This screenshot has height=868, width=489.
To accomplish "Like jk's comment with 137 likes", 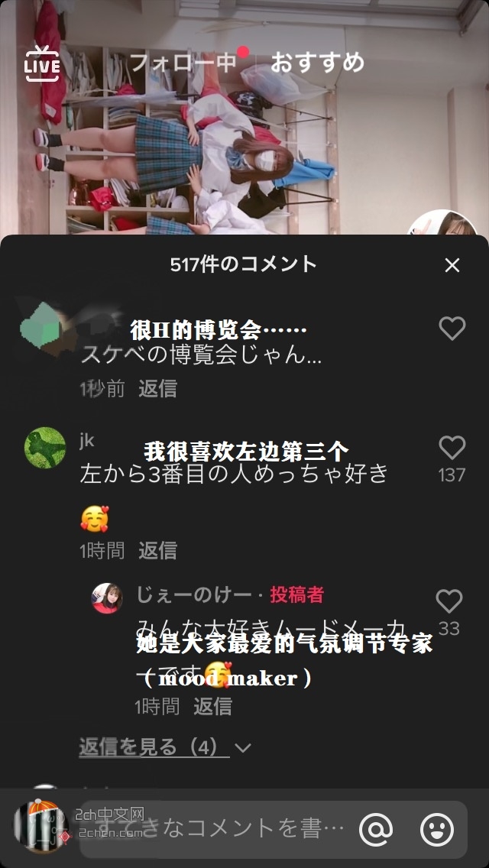I will click(452, 447).
